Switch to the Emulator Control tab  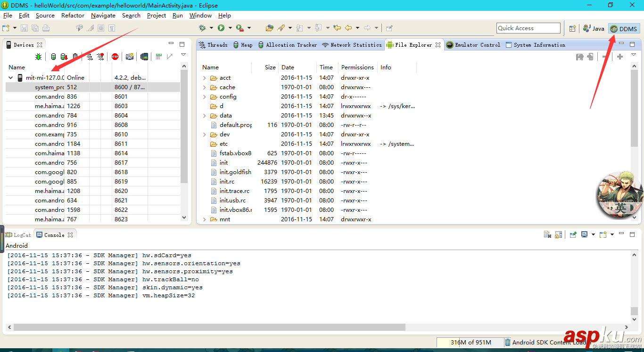[473, 45]
